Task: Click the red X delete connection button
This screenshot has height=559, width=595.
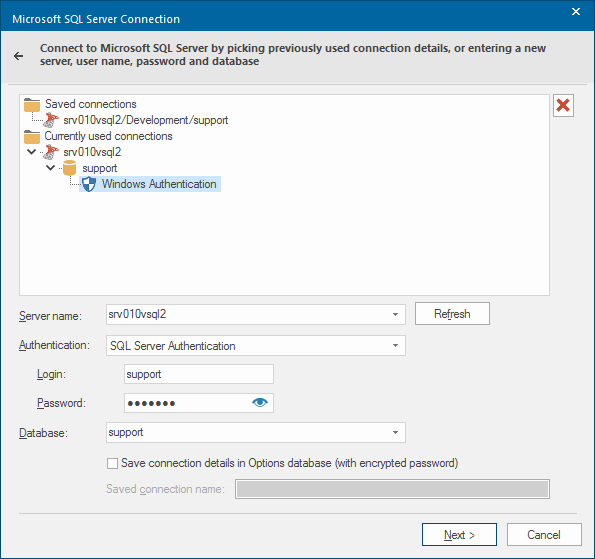Action: (x=563, y=105)
